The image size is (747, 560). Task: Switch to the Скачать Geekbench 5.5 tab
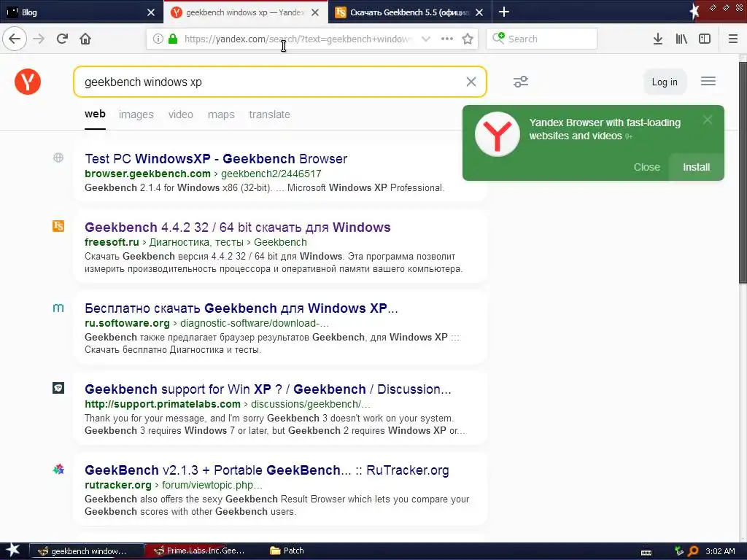tap(410, 12)
